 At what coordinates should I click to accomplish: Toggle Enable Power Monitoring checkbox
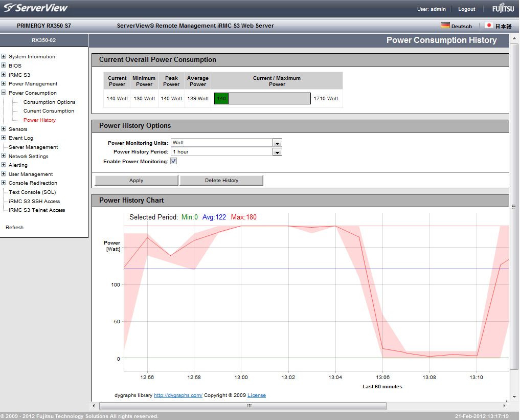tap(173, 161)
